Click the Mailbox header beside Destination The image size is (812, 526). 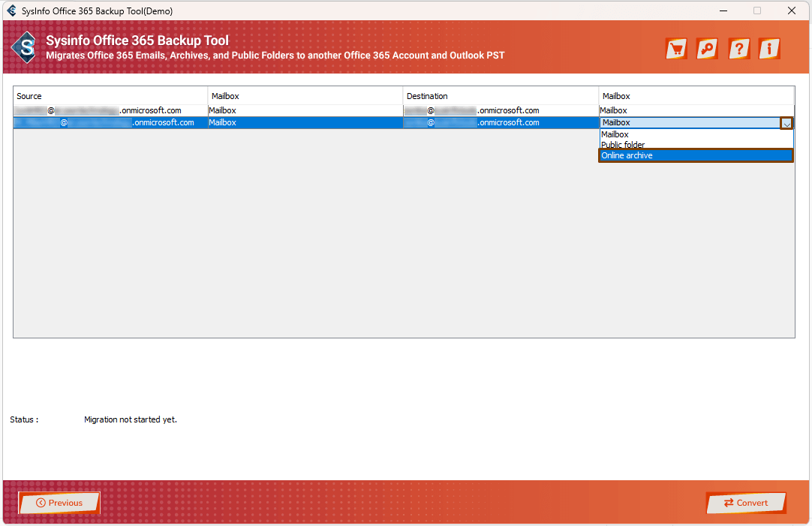(696, 96)
